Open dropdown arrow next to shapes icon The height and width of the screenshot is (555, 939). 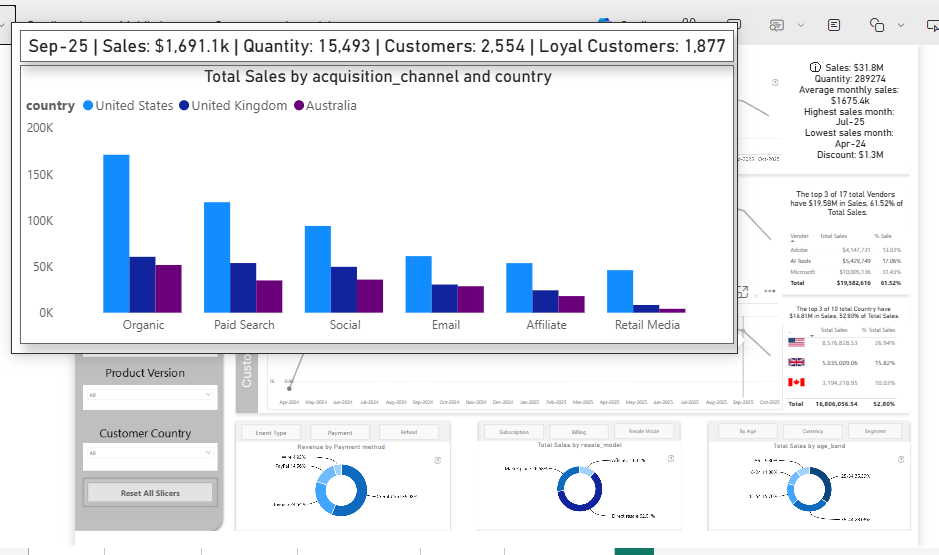click(901, 25)
